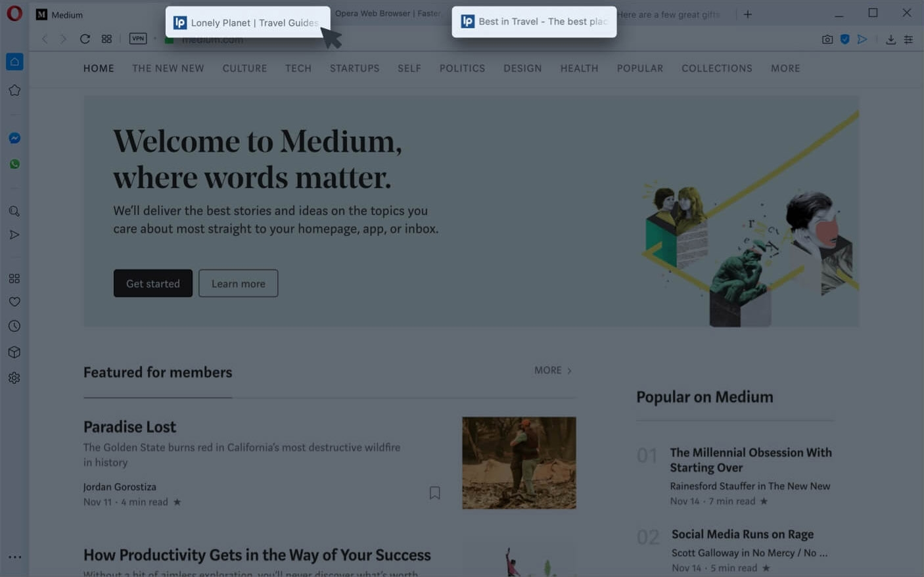Image resolution: width=924 pixels, height=577 pixels.
Task: Minimize the Opera window
Action: 839,14
